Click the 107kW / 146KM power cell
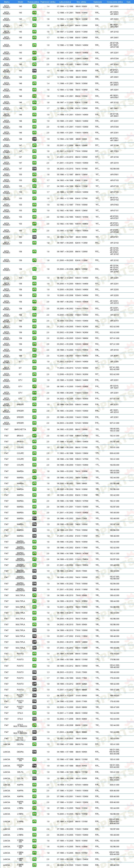Screen dimensions: 134x868 (x=81, y=785)
